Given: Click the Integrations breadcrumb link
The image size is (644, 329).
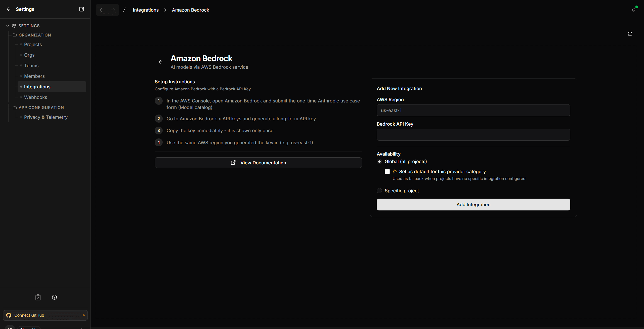Looking at the screenshot, I should 146,10.
